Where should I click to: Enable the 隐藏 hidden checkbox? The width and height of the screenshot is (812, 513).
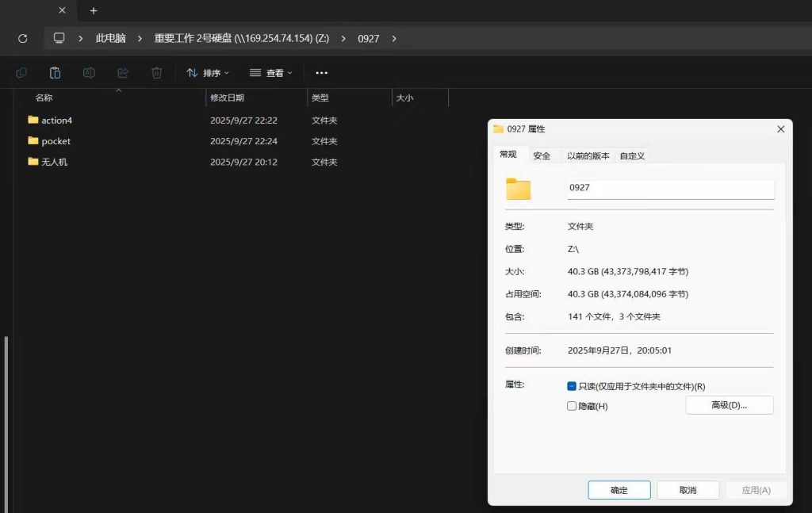(x=572, y=406)
